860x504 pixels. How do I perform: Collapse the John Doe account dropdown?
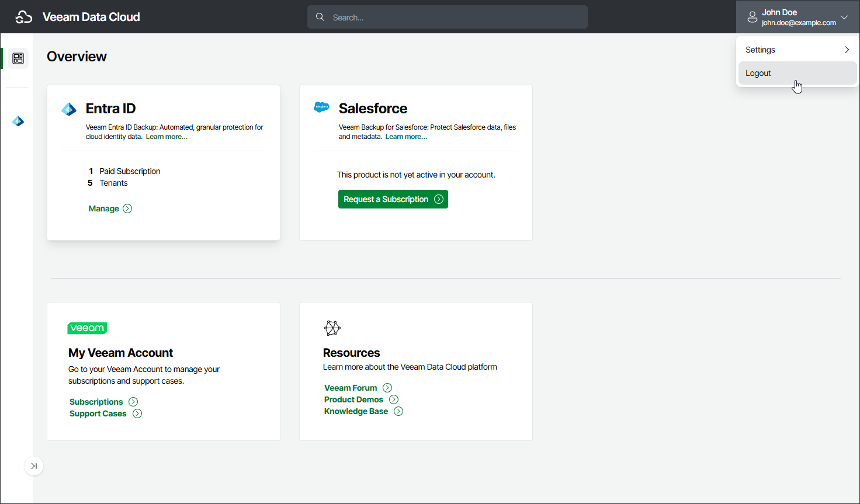pyautogui.click(x=844, y=17)
